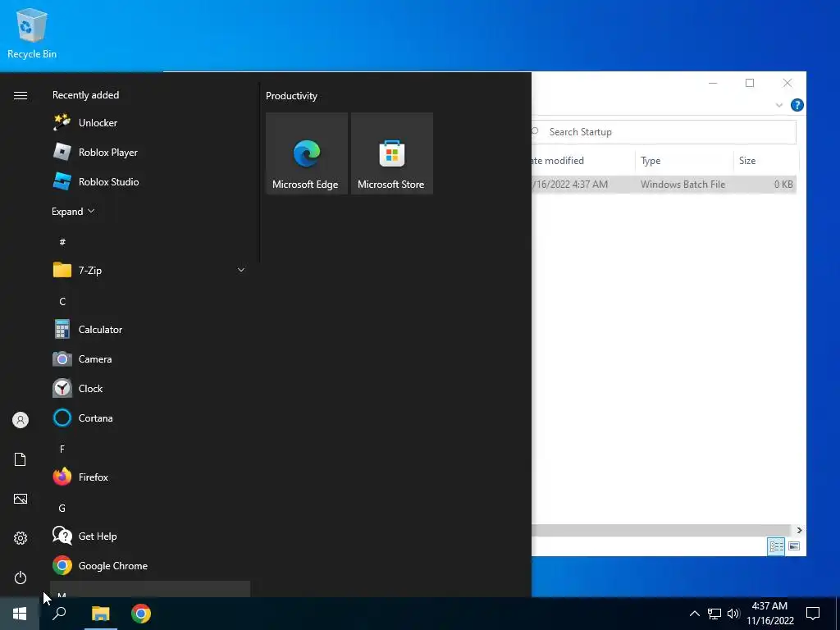Expand the Explorer ribbon chevron

[779, 105]
